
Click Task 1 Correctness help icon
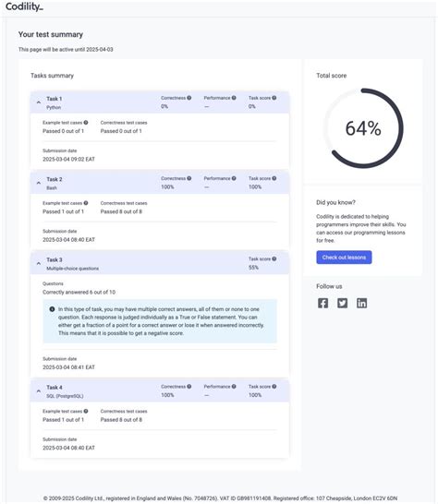(x=189, y=98)
